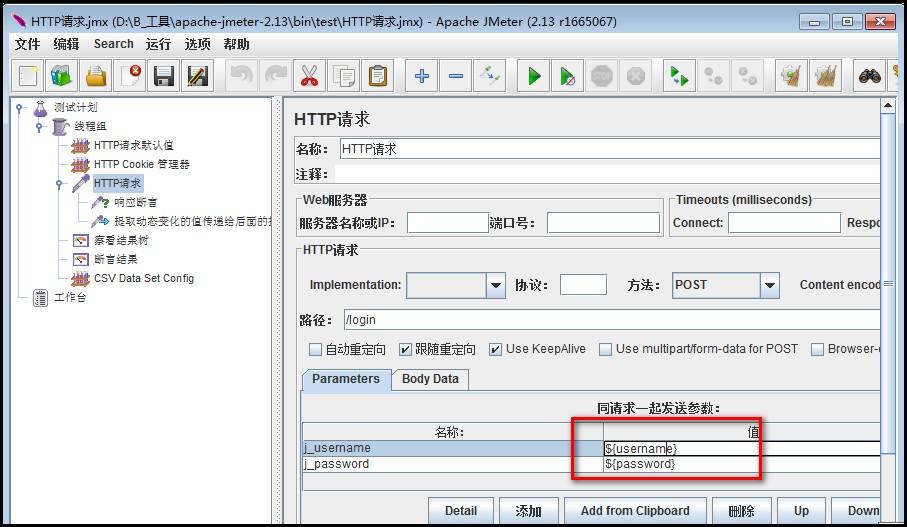Click the Add from Clipboard button
Screen dimensions: 907x527
tap(635, 511)
